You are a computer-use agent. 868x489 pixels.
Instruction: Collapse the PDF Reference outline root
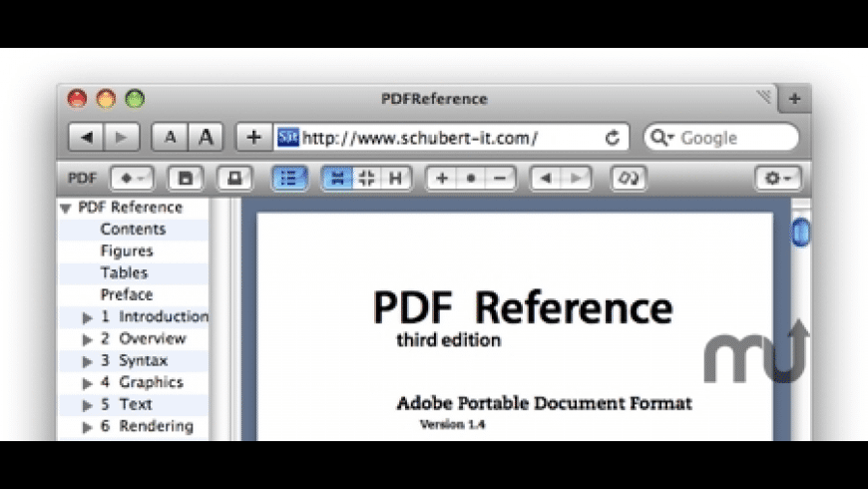point(66,209)
